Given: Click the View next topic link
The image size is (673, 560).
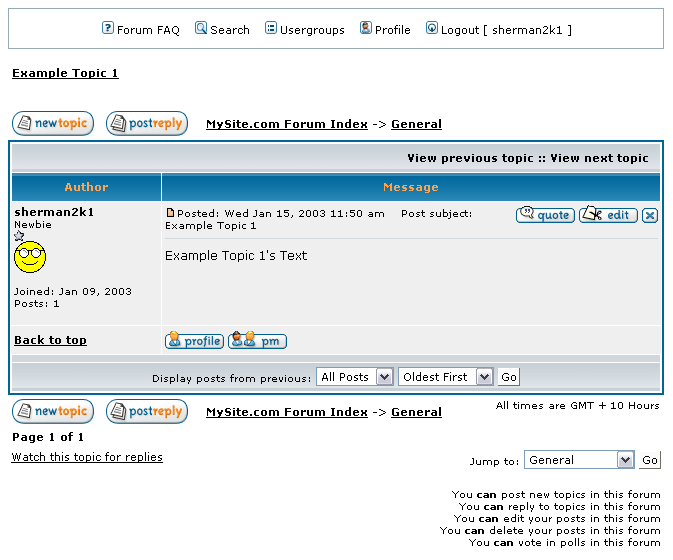Looking at the screenshot, I should (x=599, y=158).
